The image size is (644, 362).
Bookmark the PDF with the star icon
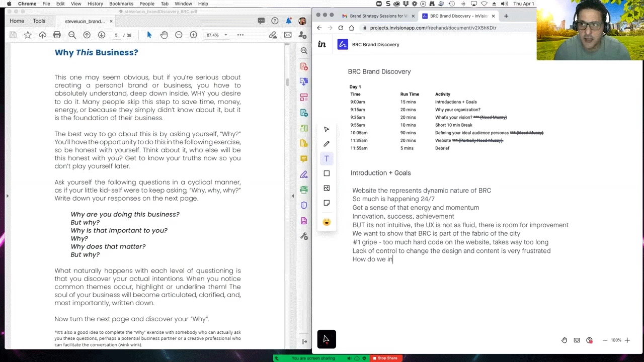(28, 35)
